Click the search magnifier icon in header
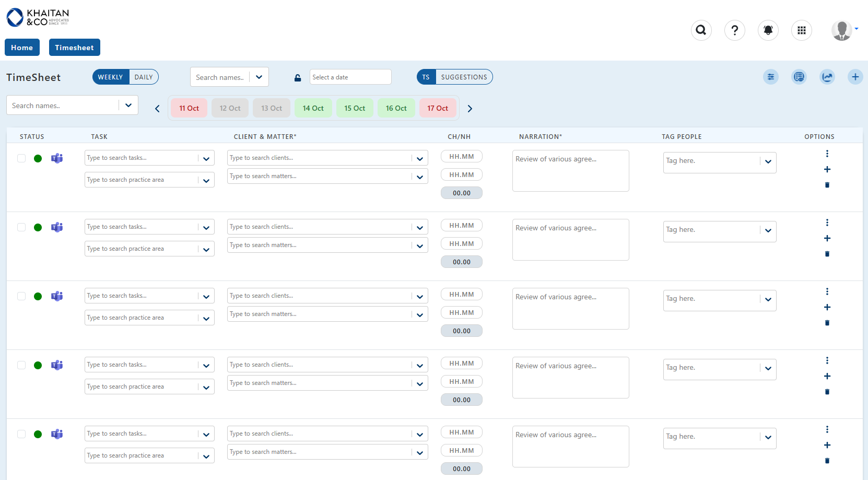The image size is (868, 480). [701, 30]
